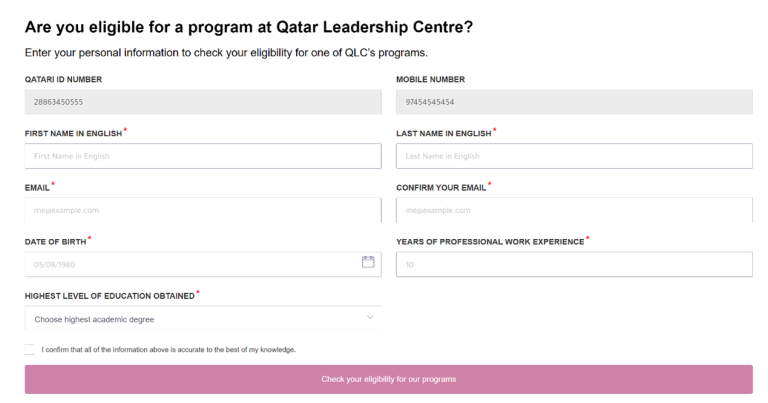Focus the years of work experience field

(574, 264)
